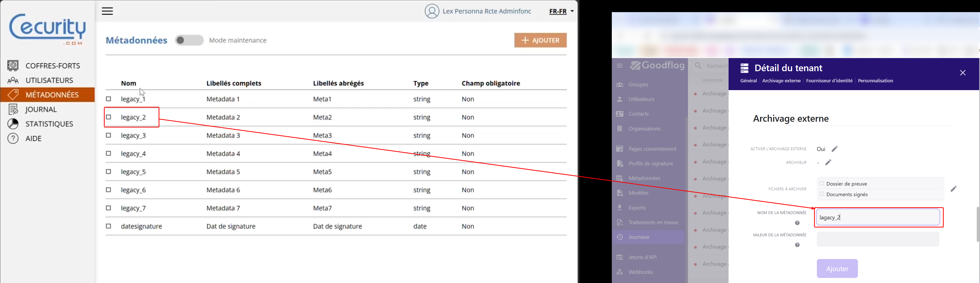
Task: Check the Dossier de preuve checkbox
Action: pos(821,184)
